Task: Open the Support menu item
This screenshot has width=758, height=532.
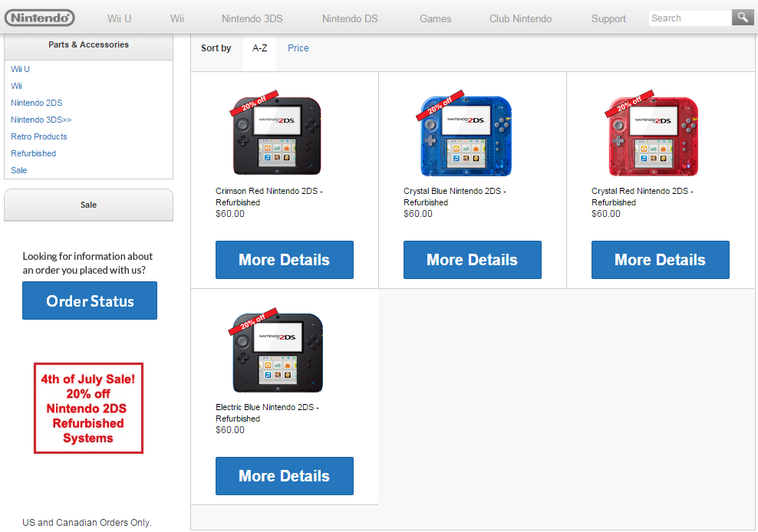Action: pos(608,18)
